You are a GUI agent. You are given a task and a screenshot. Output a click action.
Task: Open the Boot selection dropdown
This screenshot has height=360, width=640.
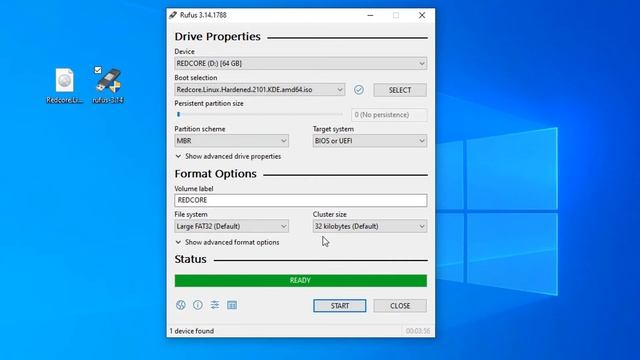click(260, 90)
